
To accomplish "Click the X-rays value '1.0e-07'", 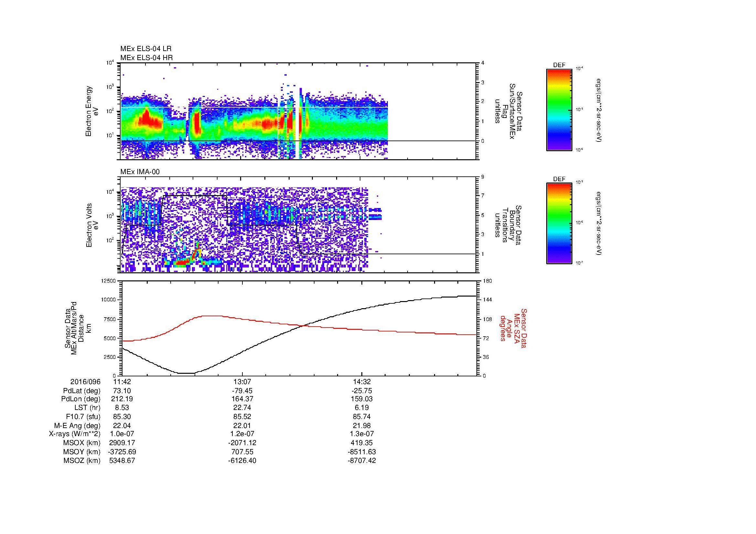I will pyautogui.click(x=122, y=434).
